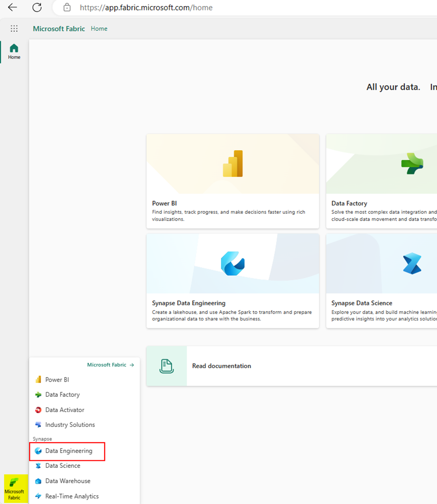The width and height of the screenshot is (437, 504).
Task: Click the Power BI card title text
Action: (164, 203)
